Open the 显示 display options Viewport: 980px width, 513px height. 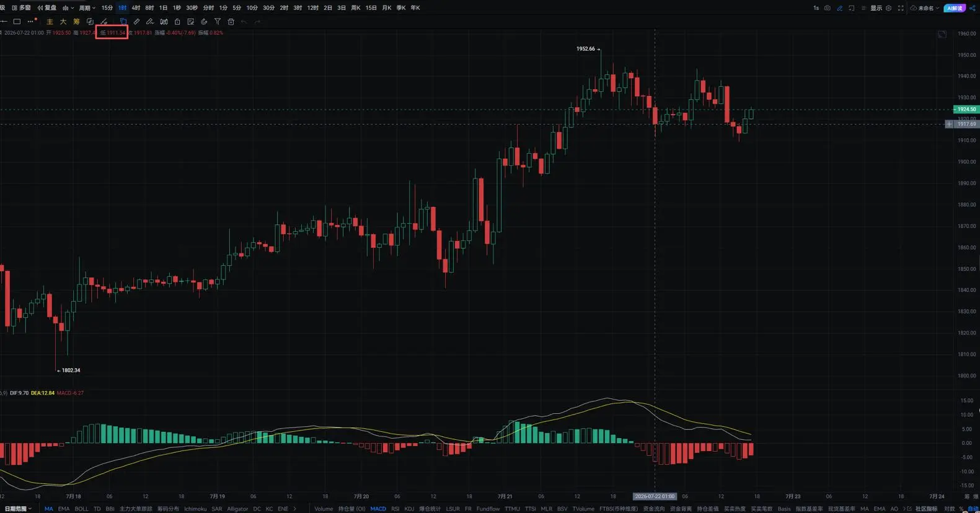pyautogui.click(x=876, y=8)
